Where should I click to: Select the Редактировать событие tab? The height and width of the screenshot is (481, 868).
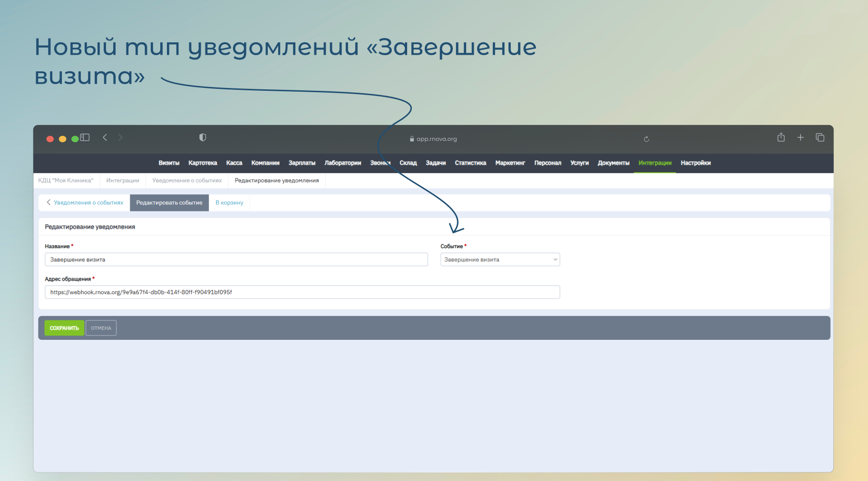(x=169, y=202)
